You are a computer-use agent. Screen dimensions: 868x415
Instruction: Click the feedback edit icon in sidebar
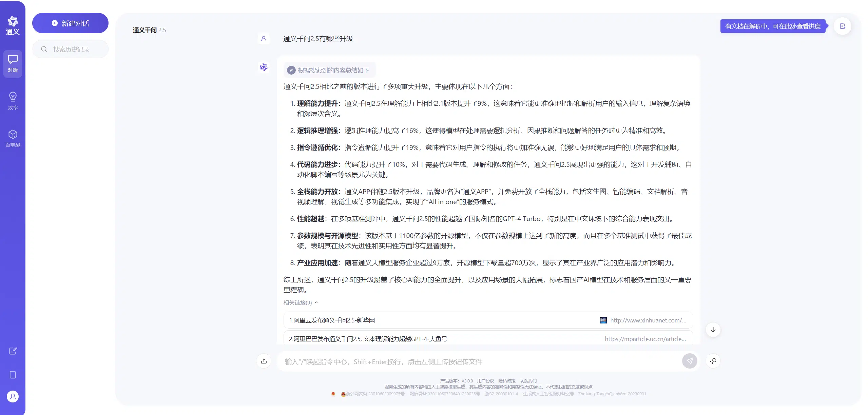coord(13,351)
